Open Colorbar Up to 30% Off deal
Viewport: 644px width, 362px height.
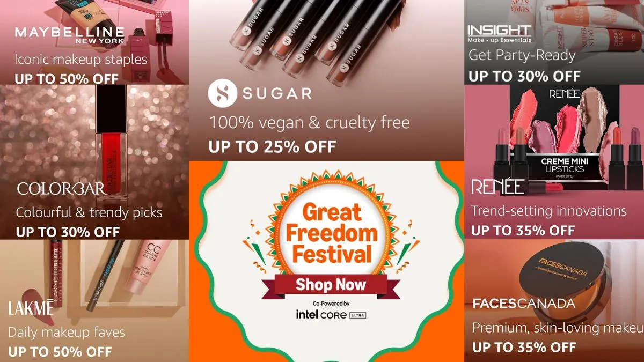[68, 232]
